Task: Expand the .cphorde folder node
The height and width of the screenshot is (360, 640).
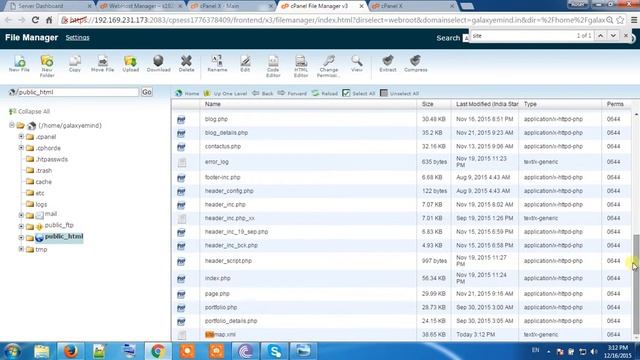Action: (x=21, y=148)
